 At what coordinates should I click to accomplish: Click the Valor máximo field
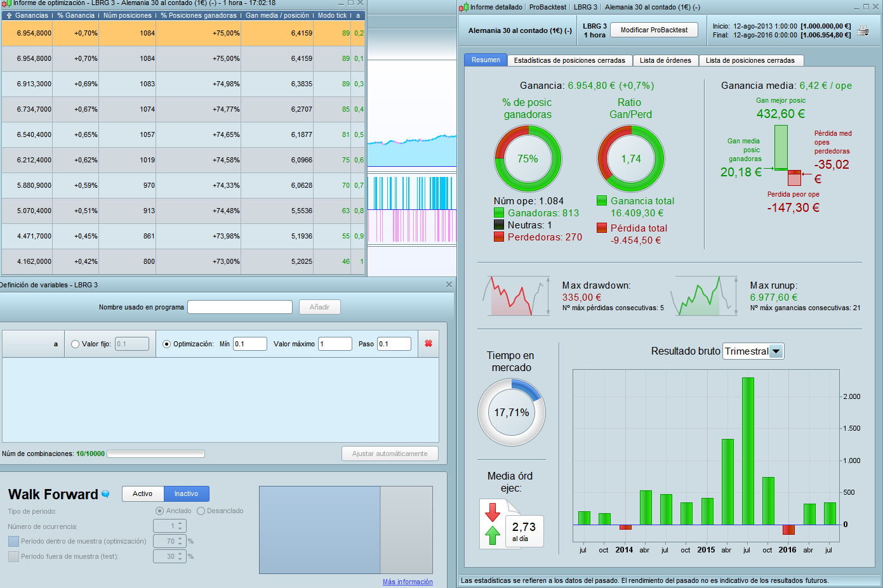coord(335,344)
